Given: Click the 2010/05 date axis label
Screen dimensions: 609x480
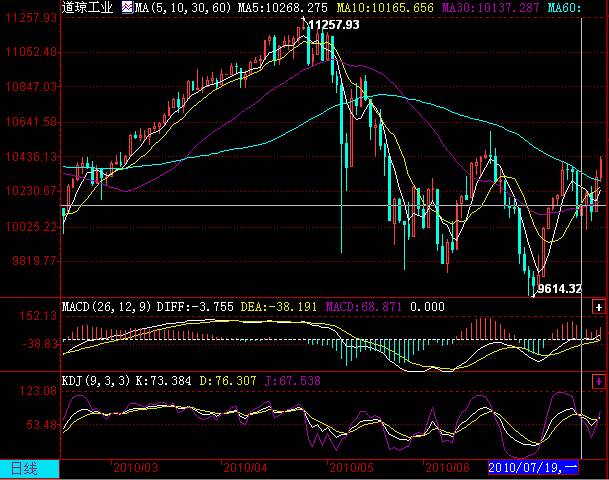Looking at the screenshot, I should point(351,468).
